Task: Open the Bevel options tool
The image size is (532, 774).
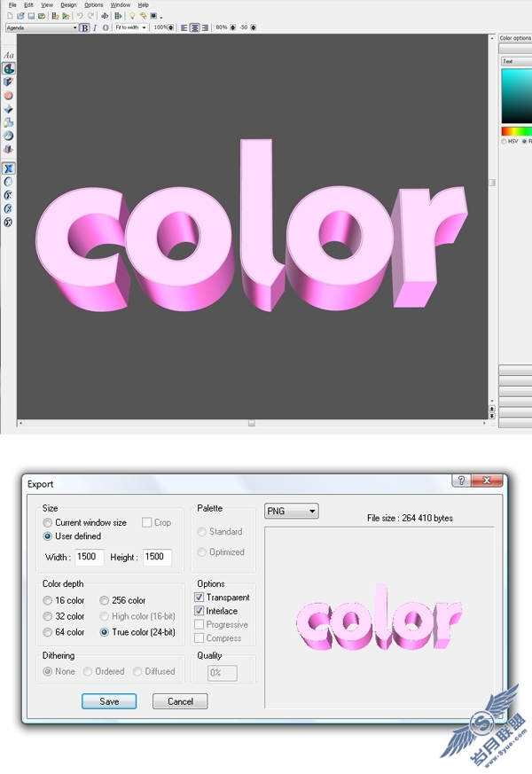Action: pos(8,108)
